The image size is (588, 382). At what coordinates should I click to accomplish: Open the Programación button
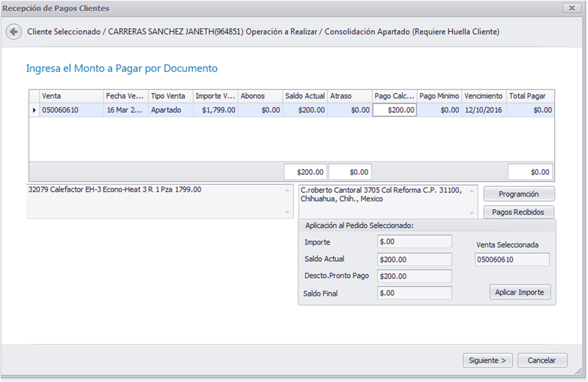(x=519, y=194)
